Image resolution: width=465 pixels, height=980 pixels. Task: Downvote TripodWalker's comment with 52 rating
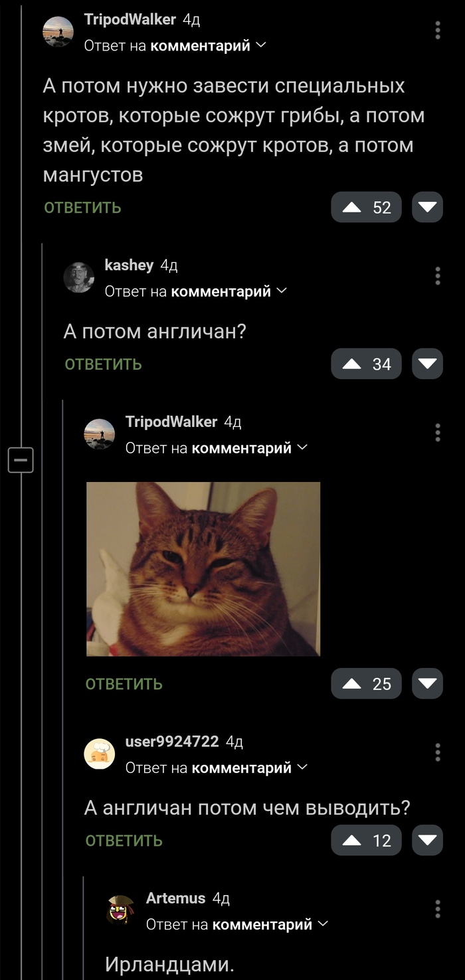tap(427, 207)
